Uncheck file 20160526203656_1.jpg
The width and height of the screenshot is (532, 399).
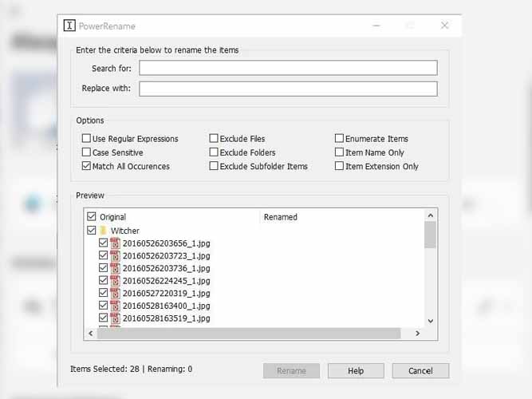coord(104,243)
